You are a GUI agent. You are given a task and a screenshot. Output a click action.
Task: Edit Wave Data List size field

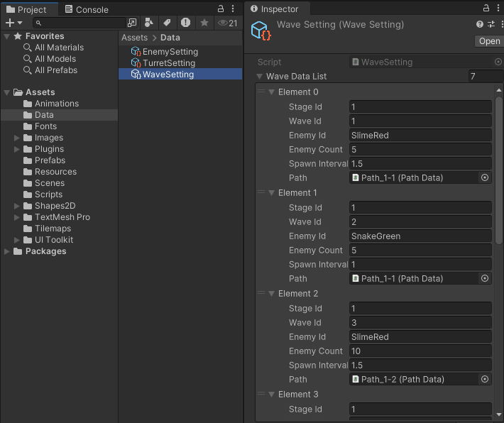tap(486, 76)
